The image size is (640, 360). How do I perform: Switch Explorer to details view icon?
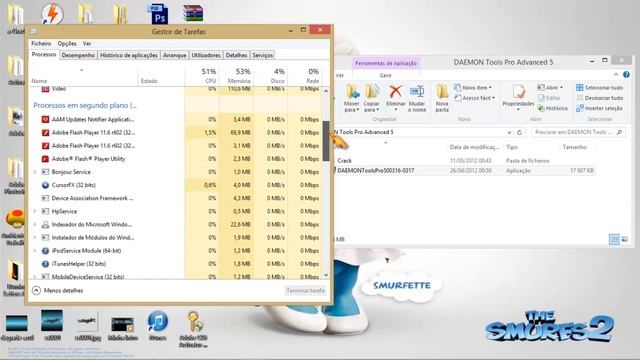[614, 239]
